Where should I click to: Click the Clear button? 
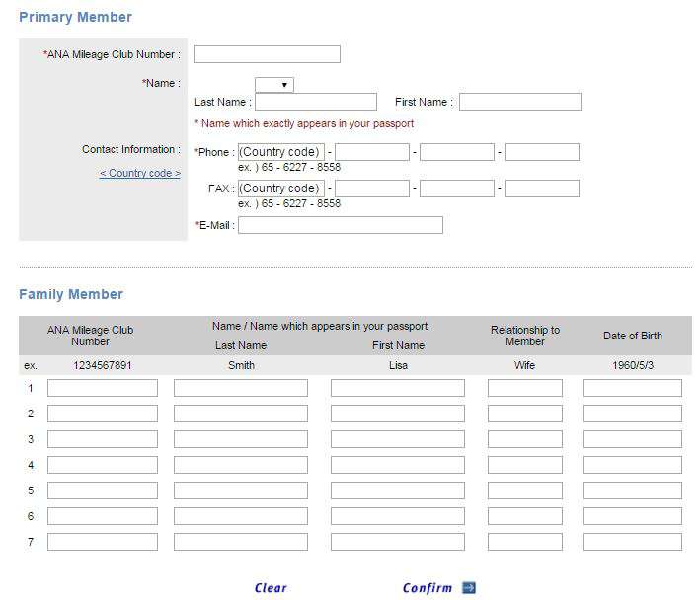pyautogui.click(x=271, y=587)
